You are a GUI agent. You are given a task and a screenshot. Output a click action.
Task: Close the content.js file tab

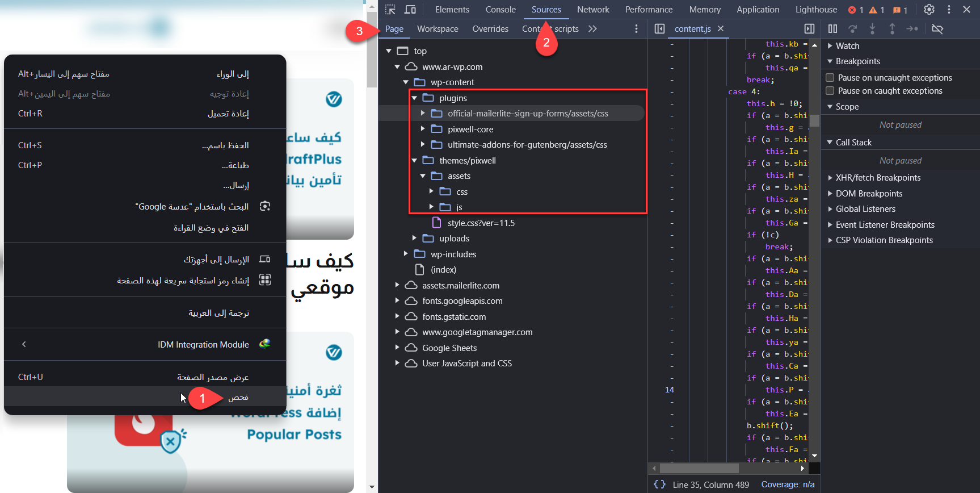point(721,29)
